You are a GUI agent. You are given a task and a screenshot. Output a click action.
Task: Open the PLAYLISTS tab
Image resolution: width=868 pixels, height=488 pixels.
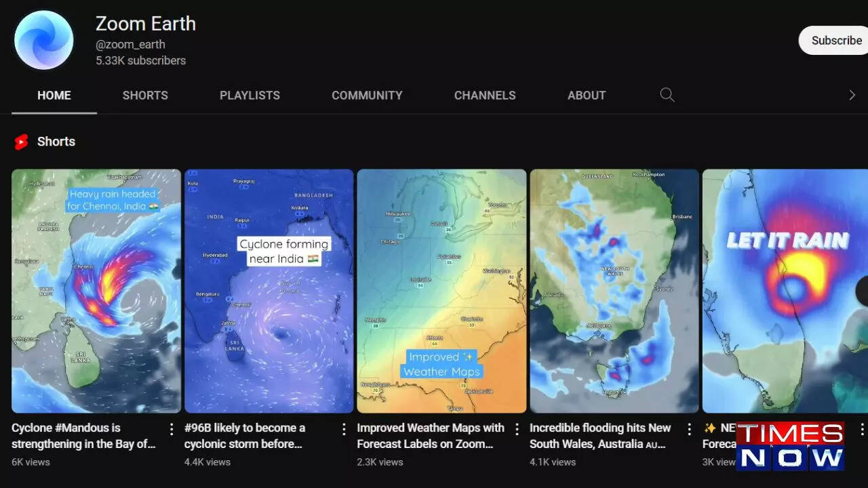coord(250,96)
